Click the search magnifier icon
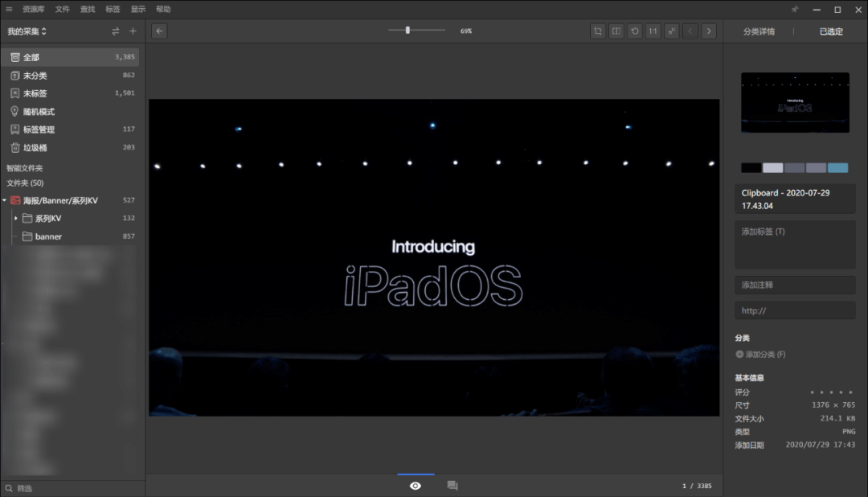The height and width of the screenshot is (497, 868). pos(9,488)
